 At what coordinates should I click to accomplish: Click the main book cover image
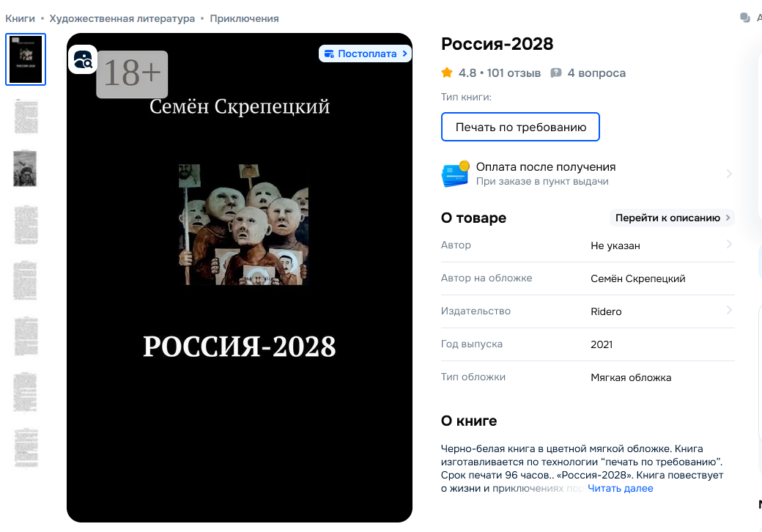(240, 278)
